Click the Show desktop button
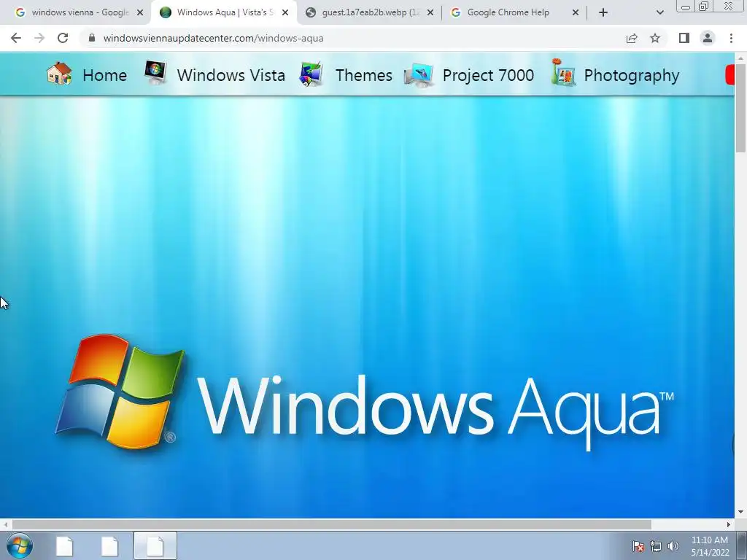 click(x=742, y=546)
